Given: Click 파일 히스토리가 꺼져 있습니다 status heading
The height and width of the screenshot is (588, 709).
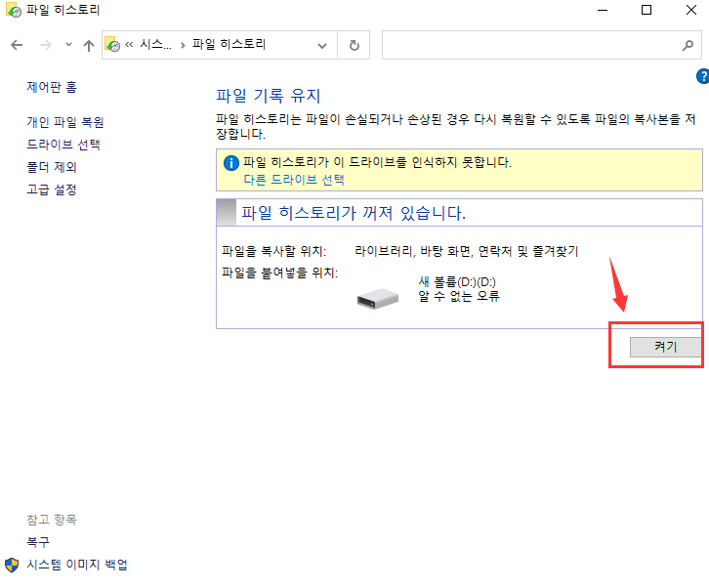Looking at the screenshot, I should (354, 213).
